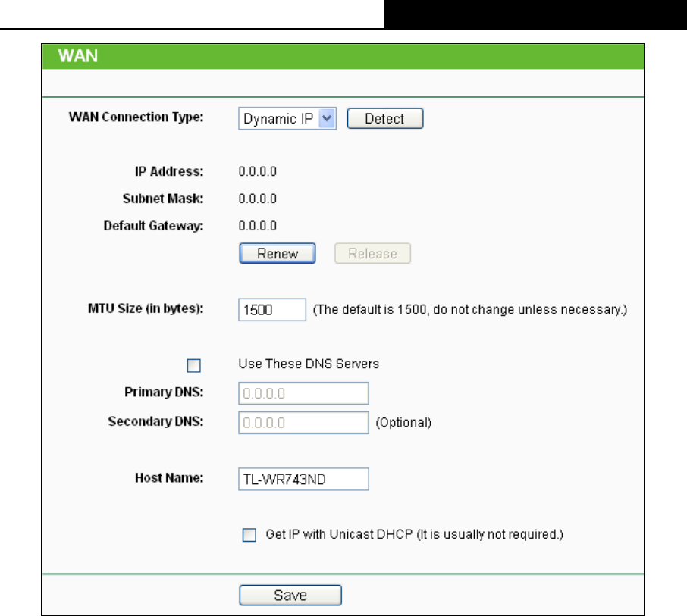Click the IP Address label
The width and height of the screenshot is (687, 616).
[169, 172]
